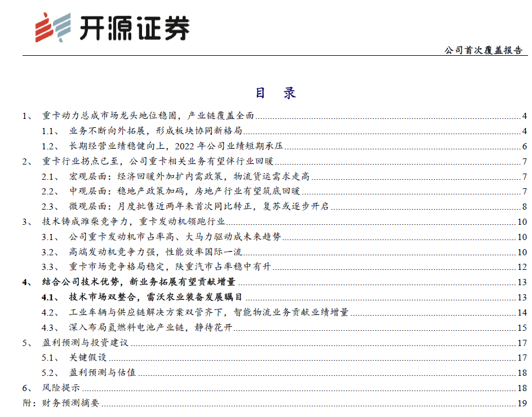This screenshot has width=532, height=417.
Task: Open entry 附：财务预测摘要
Action: pos(274,403)
